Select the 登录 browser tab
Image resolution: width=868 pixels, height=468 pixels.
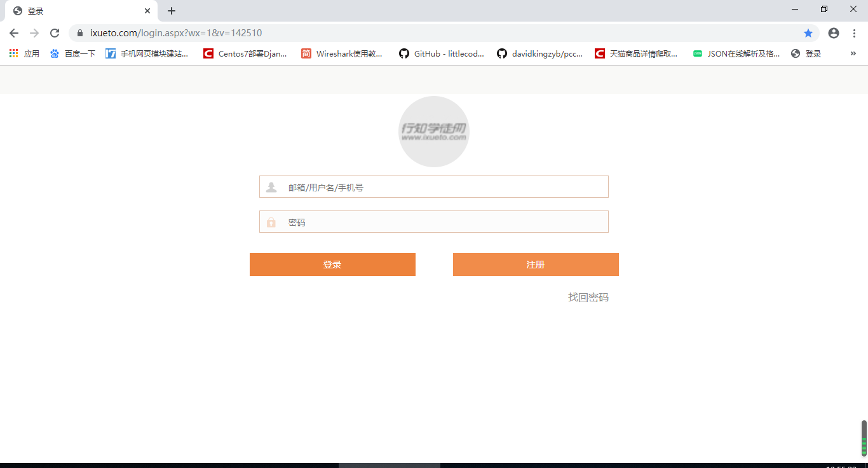tap(81, 11)
